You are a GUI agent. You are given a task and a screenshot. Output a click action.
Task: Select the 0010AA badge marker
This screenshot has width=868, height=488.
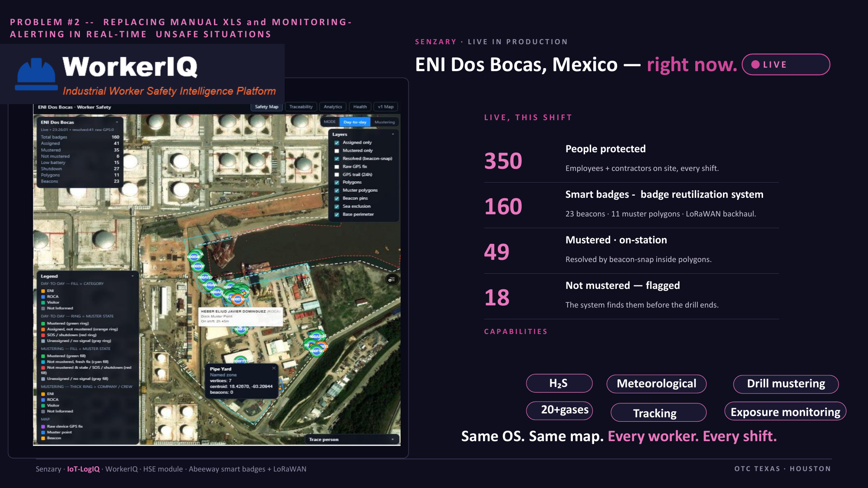(x=210, y=285)
